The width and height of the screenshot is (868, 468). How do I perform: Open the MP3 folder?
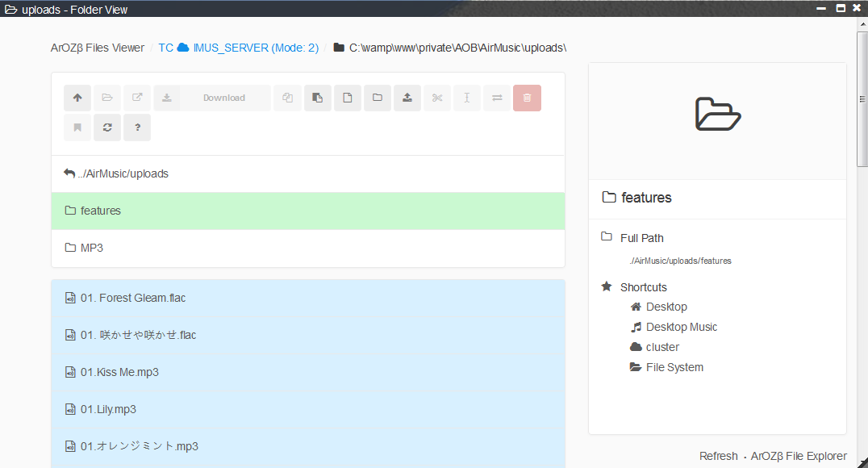[x=91, y=248]
